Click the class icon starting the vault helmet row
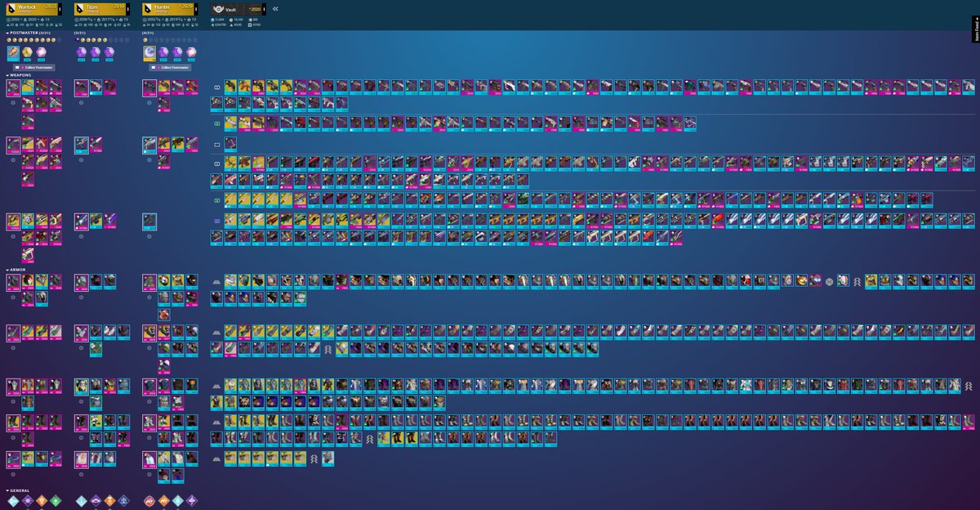 pyautogui.click(x=216, y=281)
